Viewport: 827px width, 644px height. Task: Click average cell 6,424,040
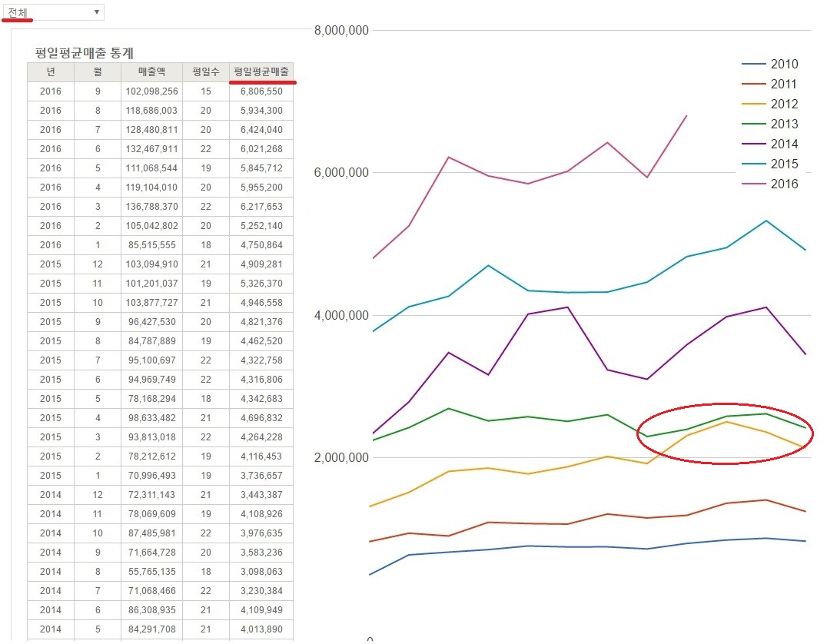(x=261, y=130)
